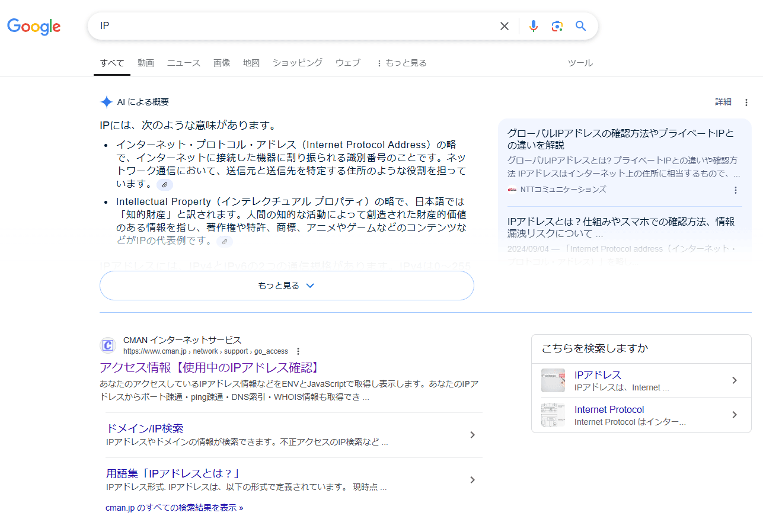Open source link icon after Internet Protocol paragraph
The height and width of the screenshot is (532, 763).
point(165,184)
